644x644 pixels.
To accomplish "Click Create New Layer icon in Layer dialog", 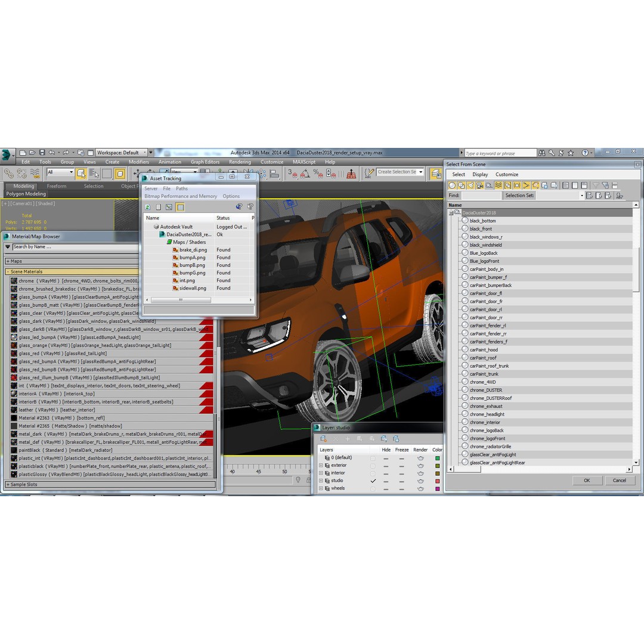I will pos(323,439).
